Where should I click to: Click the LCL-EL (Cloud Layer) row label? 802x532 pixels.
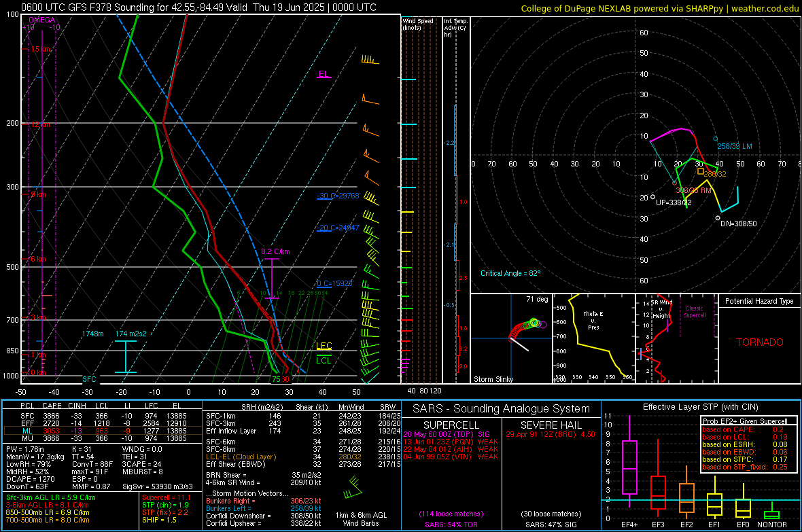coord(241,457)
